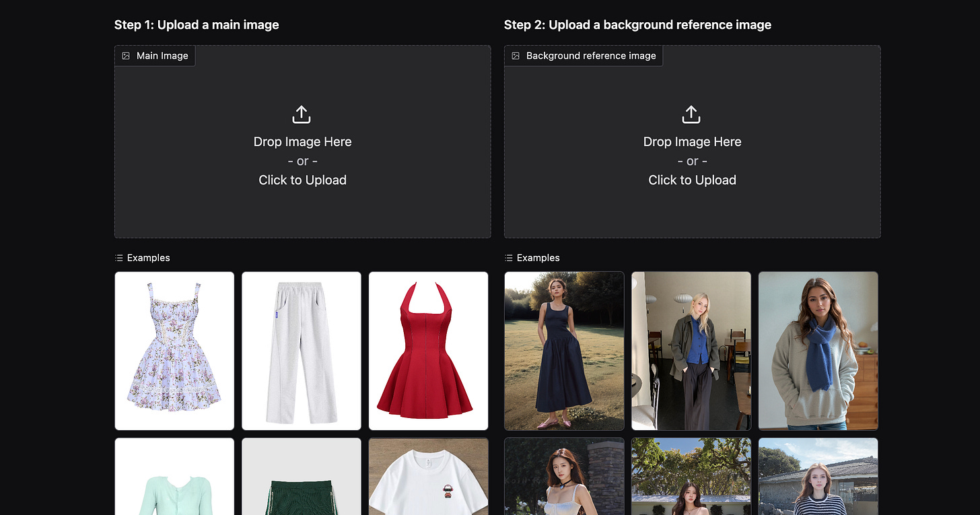This screenshot has height=515, width=980.
Task: Click the 'Examples' label under Step 2
Action: coord(538,258)
